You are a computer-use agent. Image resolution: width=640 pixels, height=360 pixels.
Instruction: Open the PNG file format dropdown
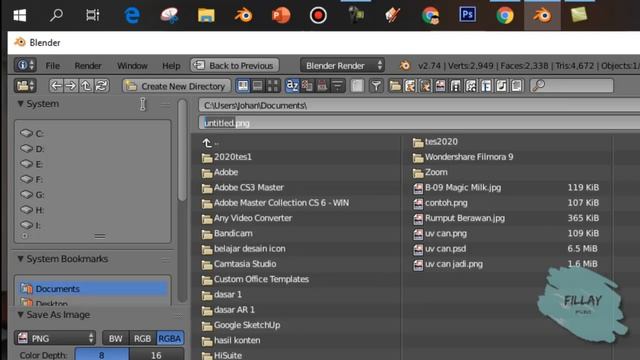click(x=55, y=338)
